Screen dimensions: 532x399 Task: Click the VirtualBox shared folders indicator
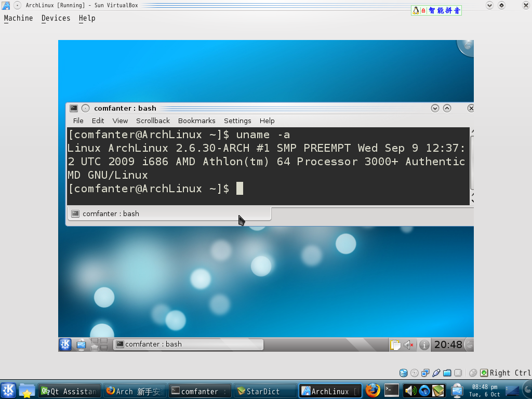coord(447,373)
